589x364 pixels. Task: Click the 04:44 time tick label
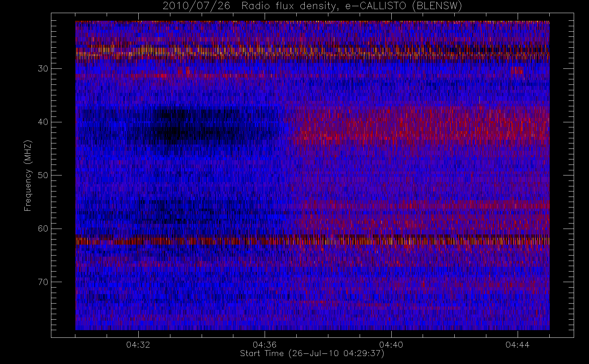(x=517, y=345)
